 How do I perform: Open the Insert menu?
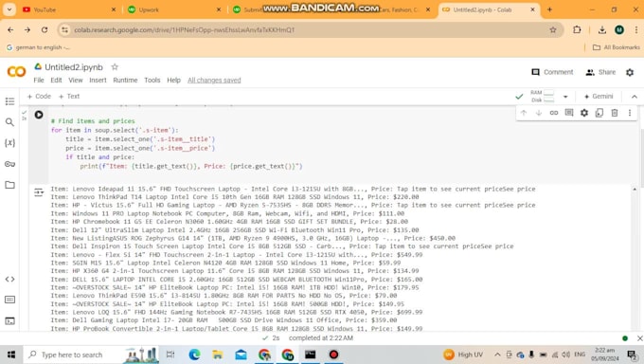(98, 81)
